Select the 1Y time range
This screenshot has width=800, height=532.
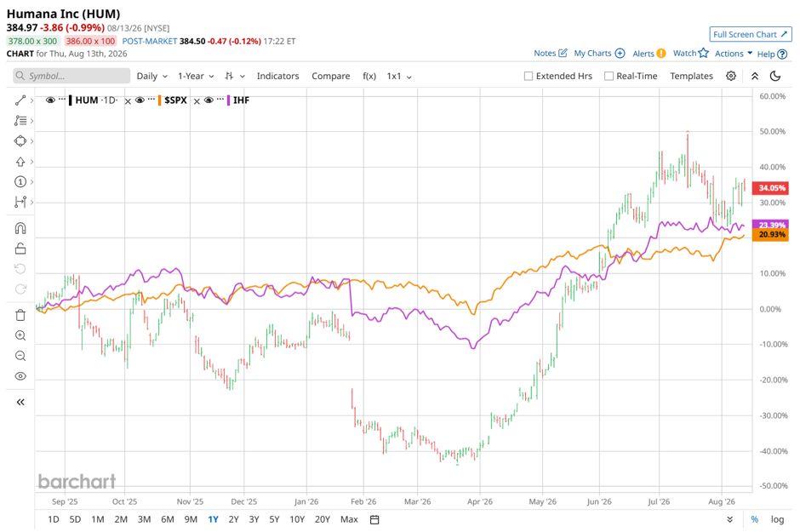pyautogui.click(x=214, y=519)
